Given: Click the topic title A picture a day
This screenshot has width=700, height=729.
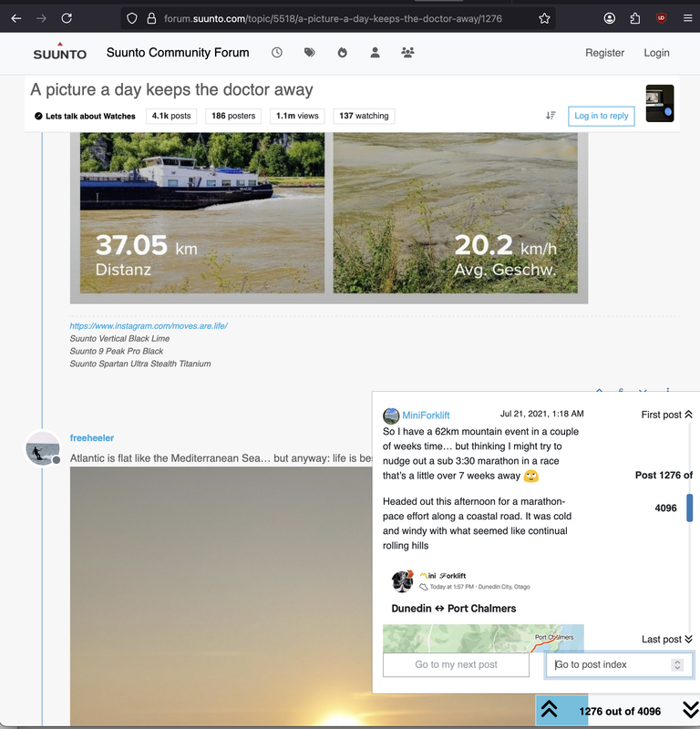Looking at the screenshot, I should pos(171,89).
